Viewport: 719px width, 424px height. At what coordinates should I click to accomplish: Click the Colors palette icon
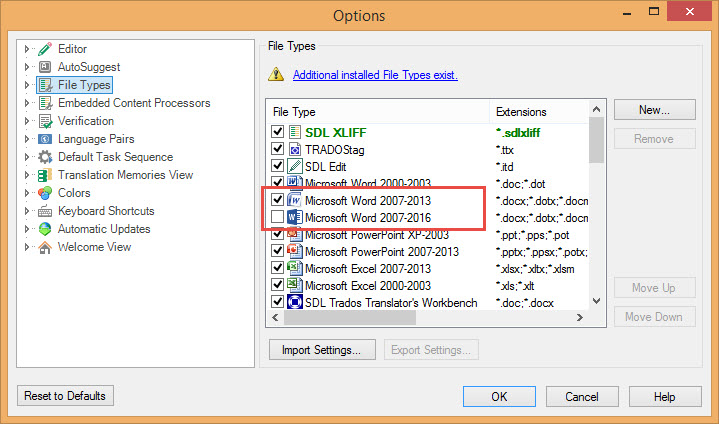pos(45,193)
